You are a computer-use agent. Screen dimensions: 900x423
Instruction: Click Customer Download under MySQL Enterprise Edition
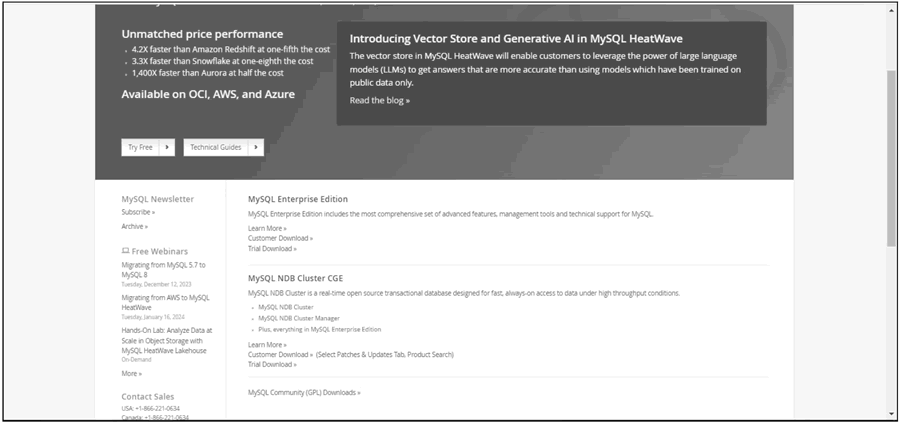point(281,238)
